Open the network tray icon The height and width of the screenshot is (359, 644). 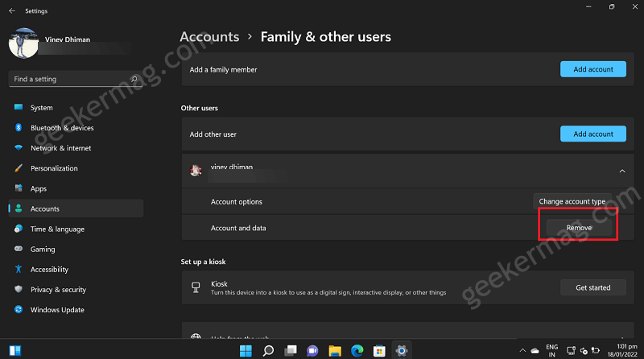[x=571, y=350]
